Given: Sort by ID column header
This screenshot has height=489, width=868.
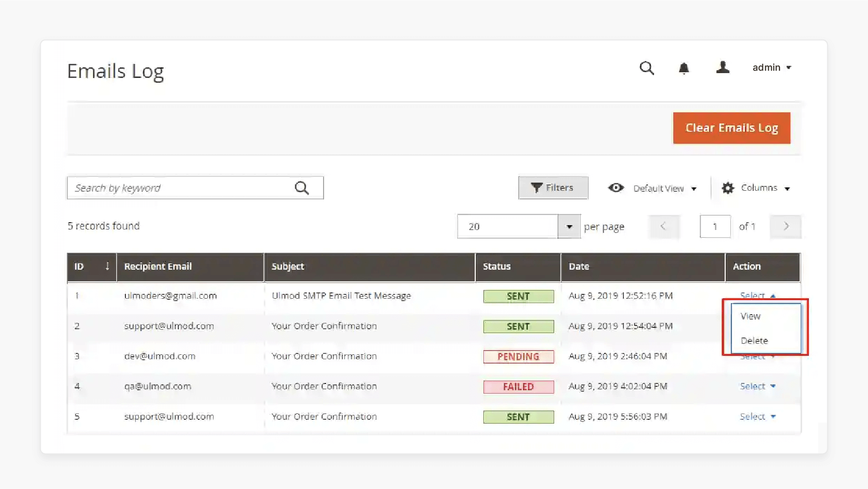Looking at the screenshot, I should click(92, 267).
